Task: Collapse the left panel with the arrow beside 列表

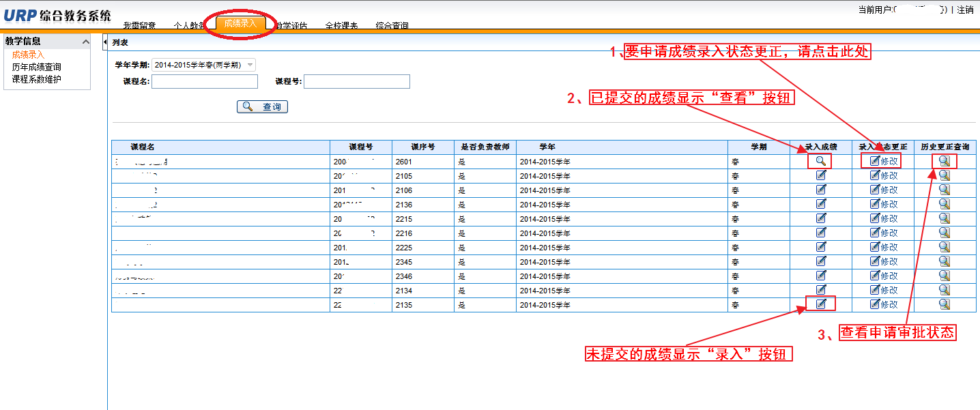Action: (105, 42)
